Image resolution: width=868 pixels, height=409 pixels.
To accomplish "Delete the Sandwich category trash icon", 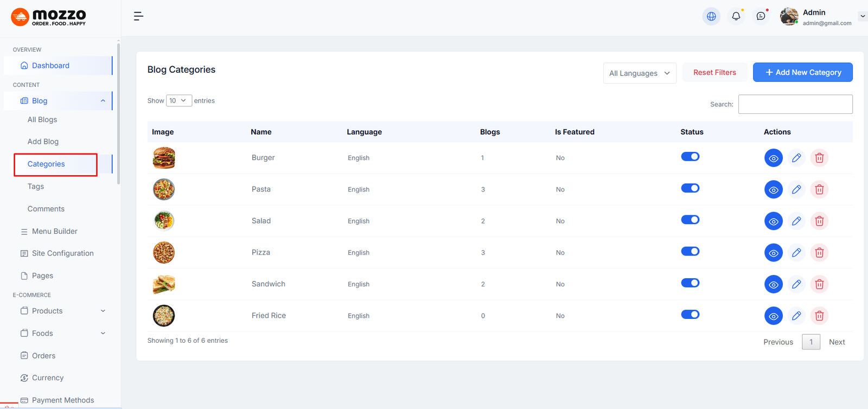I will pos(819,284).
